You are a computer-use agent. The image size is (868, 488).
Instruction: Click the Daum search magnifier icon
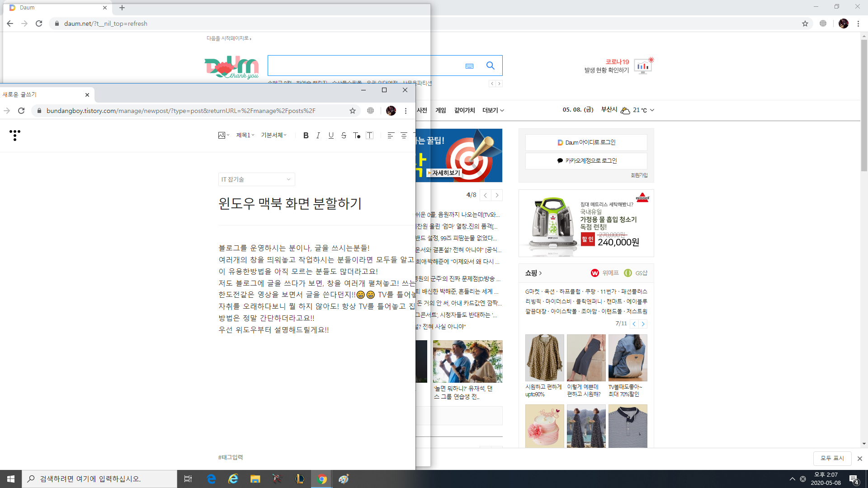(x=490, y=66)
